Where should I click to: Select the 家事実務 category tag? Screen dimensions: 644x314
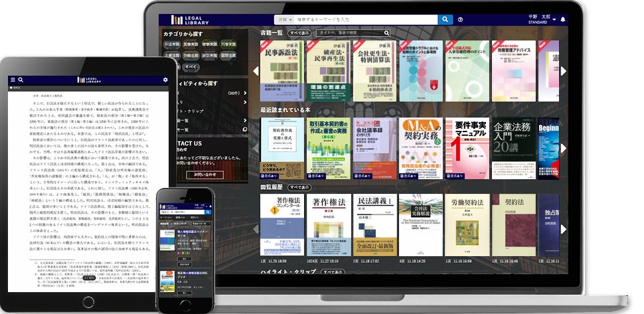209,44
